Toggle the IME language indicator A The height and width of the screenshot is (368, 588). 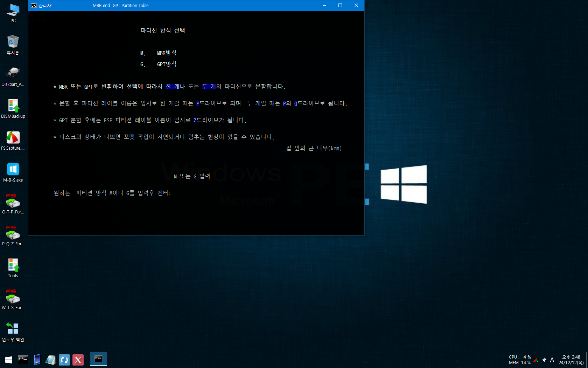click(x=552, y=360)
